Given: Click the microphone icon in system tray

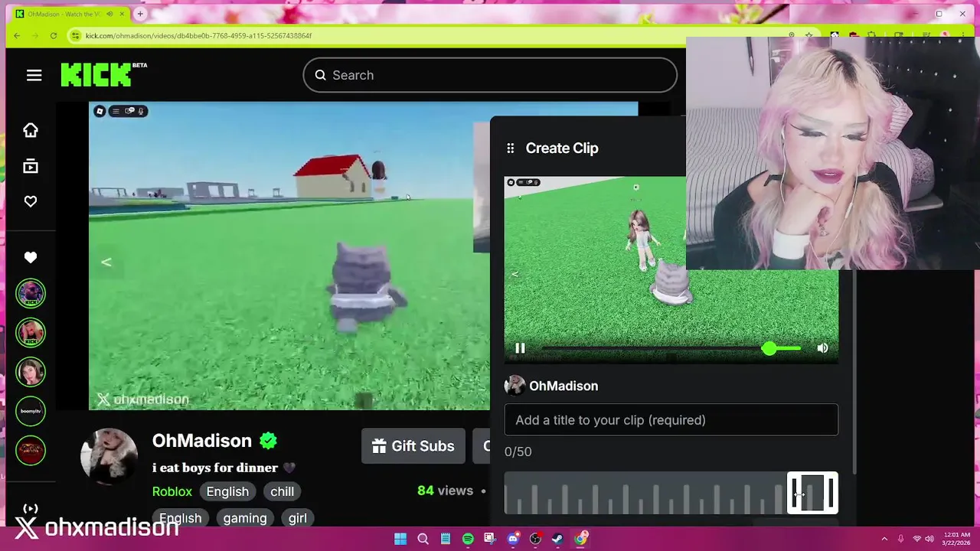Looking at the screenshot, I should pos(900,539).
